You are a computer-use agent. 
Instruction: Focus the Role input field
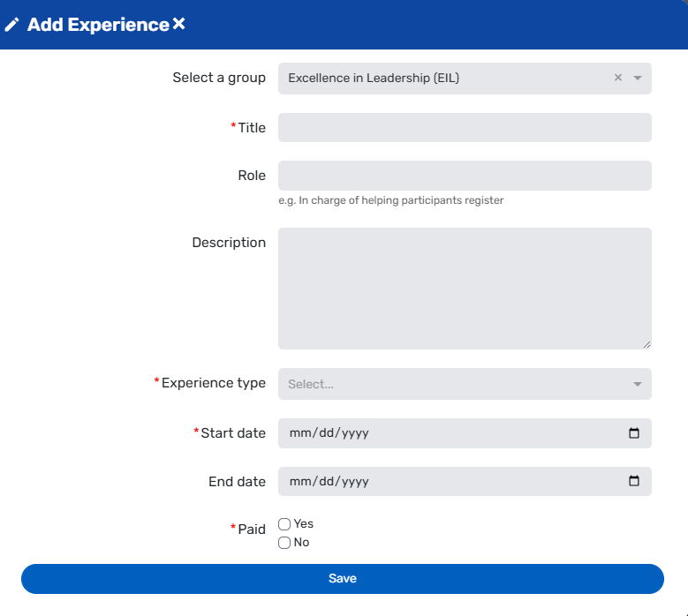coord(465,176)
